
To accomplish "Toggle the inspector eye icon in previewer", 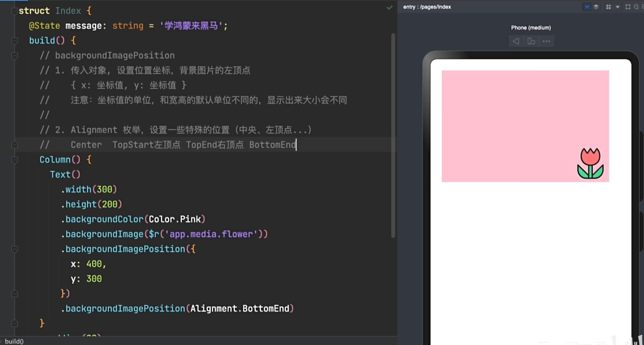I will (587, 7).
